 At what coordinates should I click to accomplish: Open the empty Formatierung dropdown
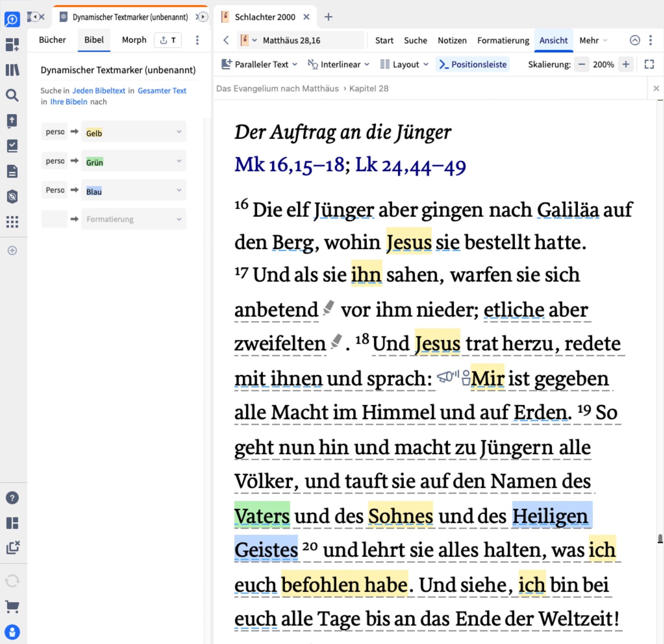(133, 219)
